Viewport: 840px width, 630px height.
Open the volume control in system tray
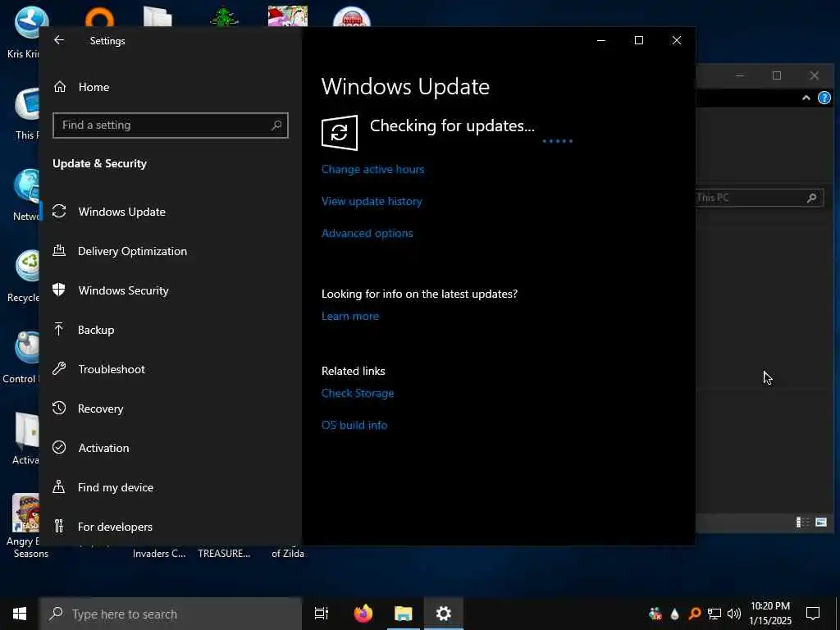(x=734, y=614)
